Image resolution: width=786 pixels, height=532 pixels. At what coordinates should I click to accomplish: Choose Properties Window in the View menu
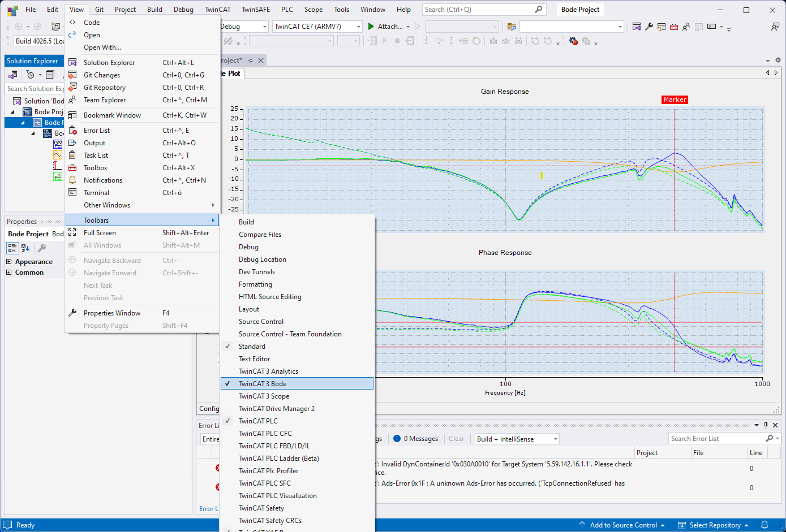click(x=143, y=313)
